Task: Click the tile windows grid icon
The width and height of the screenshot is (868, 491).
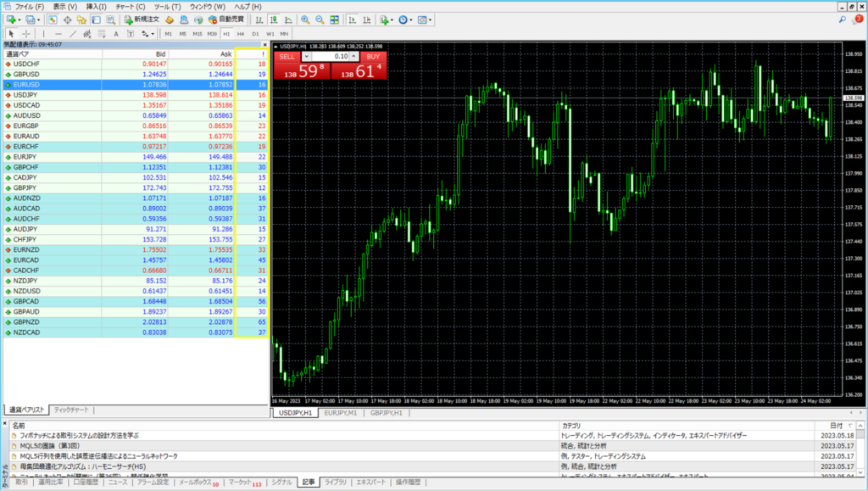Action: [335, 20]
